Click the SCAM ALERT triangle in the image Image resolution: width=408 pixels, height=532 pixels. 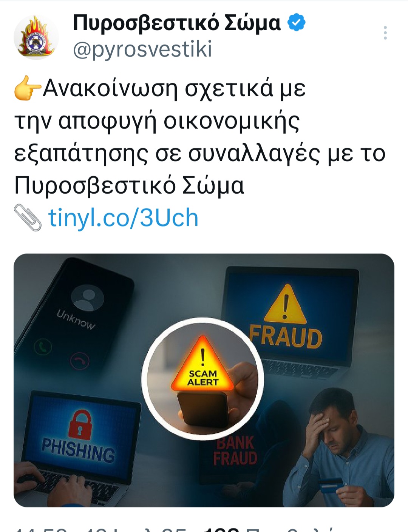point(202,364)
